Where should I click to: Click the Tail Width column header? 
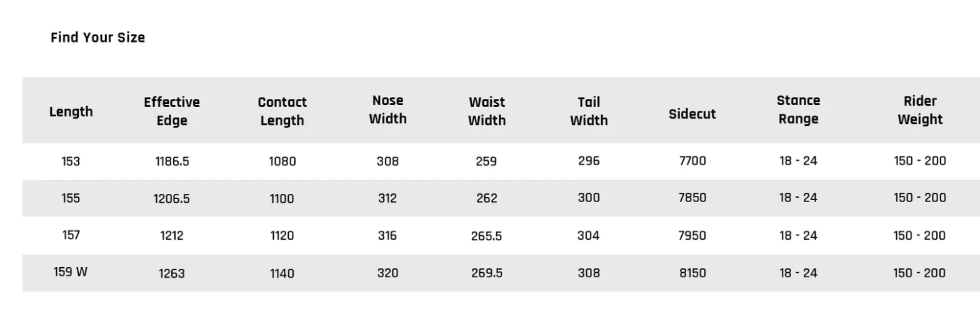pyautogui.click(x=589, y=111)
